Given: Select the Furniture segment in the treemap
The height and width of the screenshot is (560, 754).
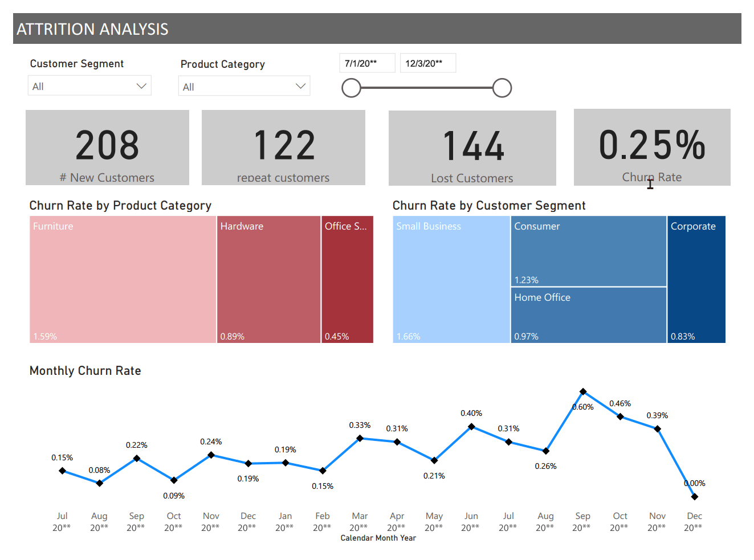Looking at the screenshot, I should point(122,279).
